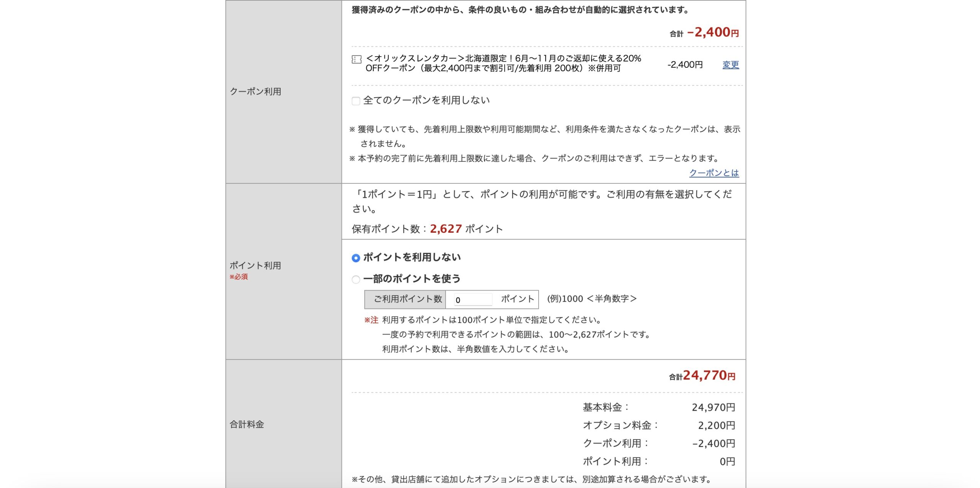Select 一部のポイントを使う radio button

[x=356, y=279]
